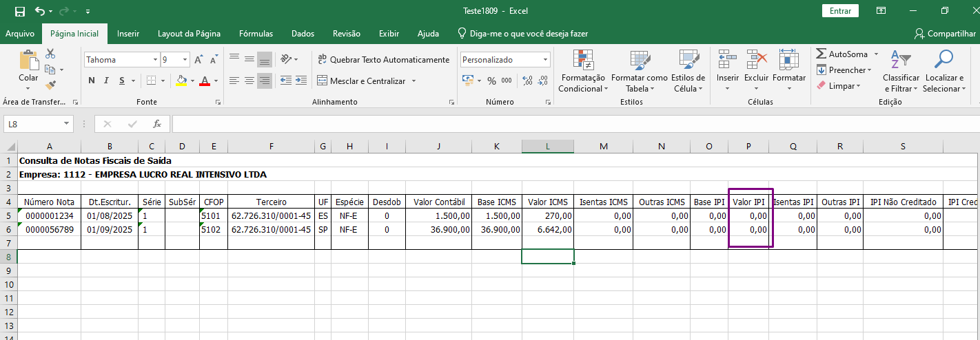Select the Format Painter brush icon
The width and height of the screenshot is (980, 340).
pyautogui.click(x=50, y=85)
